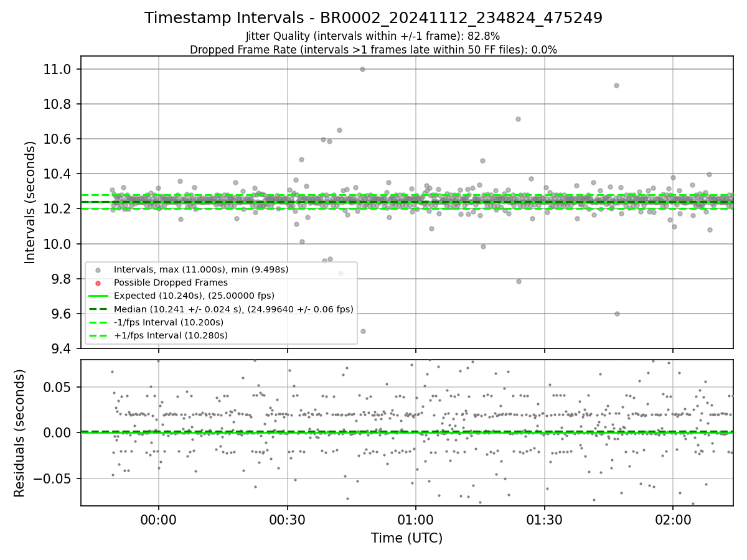Click the highest outlier point at 11.0 seconds
This screenshot has height=560, width=747.
coord(362,69)
